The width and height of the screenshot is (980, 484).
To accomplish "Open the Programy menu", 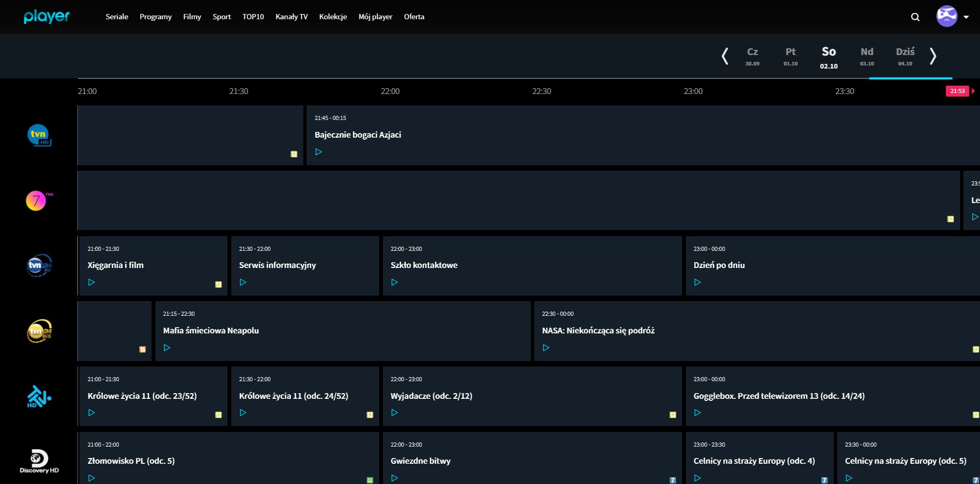I will [155, 17].
